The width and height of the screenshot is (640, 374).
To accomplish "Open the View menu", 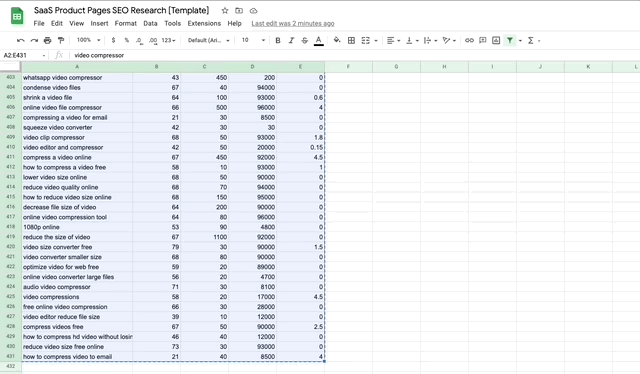I will pyautogui.click(x=76, y=23).
